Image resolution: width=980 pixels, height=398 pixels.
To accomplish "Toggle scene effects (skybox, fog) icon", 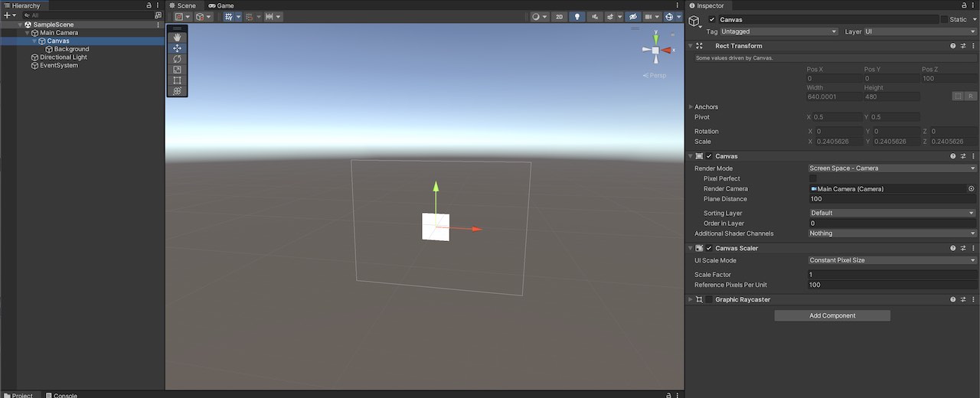I will point(610,17).
